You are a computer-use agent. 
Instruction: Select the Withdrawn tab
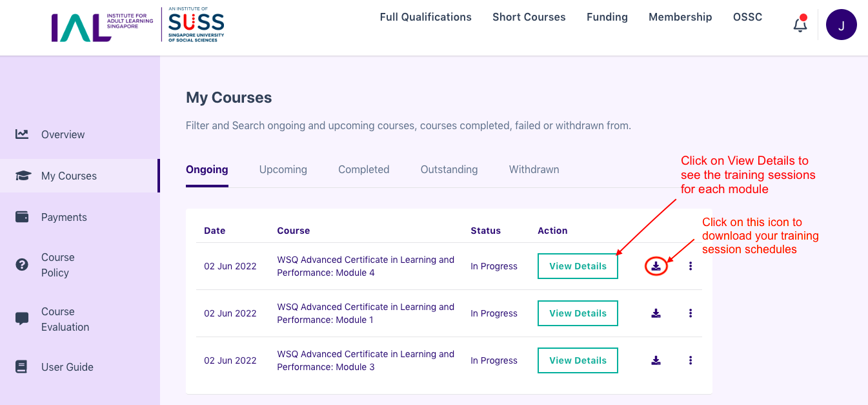pyautogui.click(x=534, y=169)
